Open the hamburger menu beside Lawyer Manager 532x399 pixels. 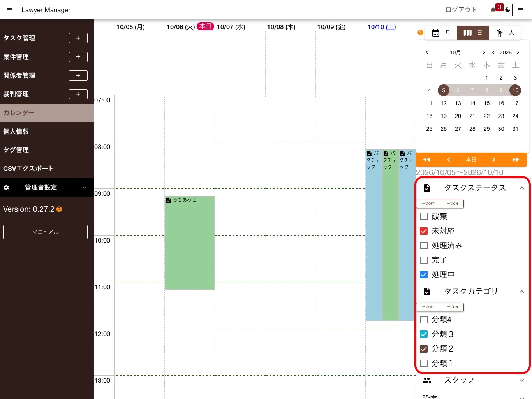[9, 10]
